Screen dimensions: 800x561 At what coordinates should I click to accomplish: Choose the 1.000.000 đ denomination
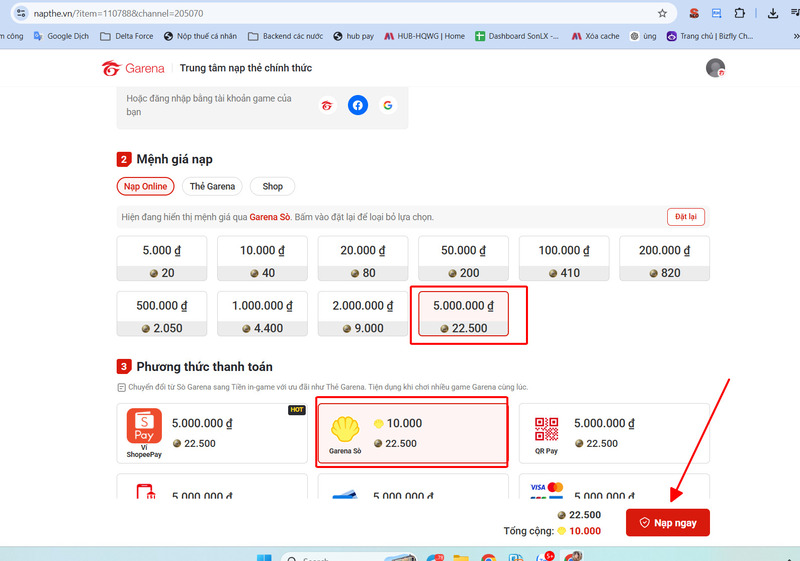pos(262,314)
